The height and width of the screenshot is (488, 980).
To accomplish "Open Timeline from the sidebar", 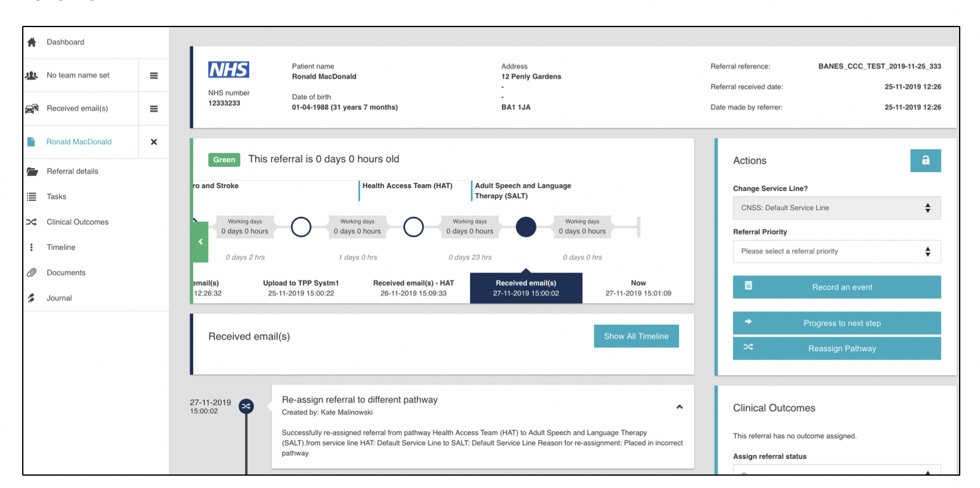I will tap(61, 248).
